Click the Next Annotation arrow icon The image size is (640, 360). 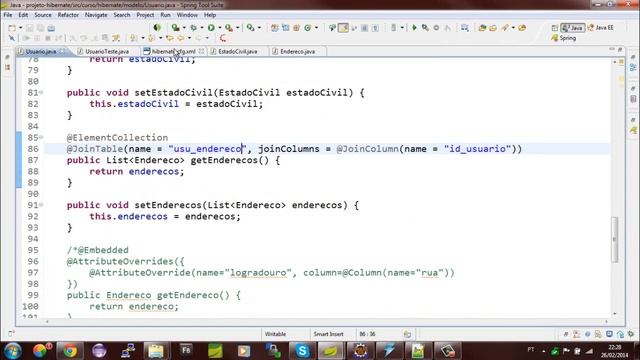tap(133, 38)
